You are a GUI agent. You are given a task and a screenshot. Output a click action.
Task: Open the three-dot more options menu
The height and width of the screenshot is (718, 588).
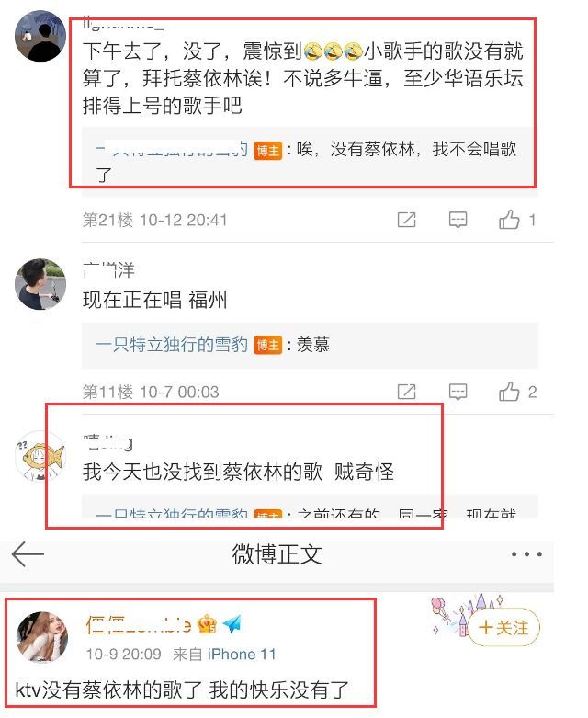526,554
